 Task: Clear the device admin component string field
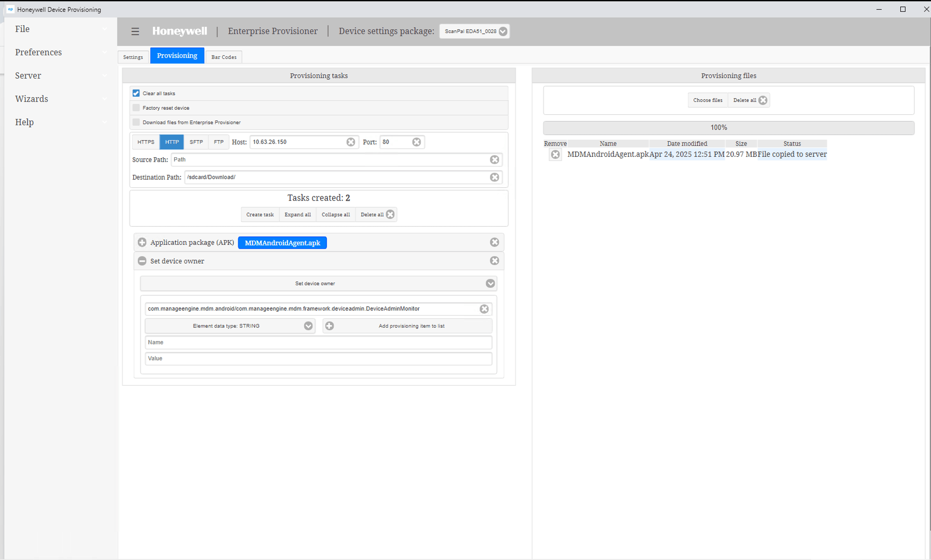(484, 309)
